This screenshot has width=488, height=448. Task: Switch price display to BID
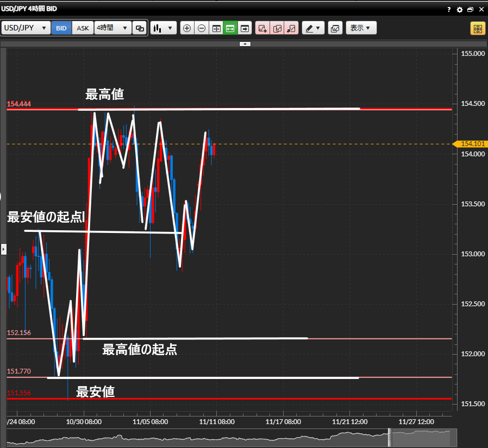pos(61,28)
